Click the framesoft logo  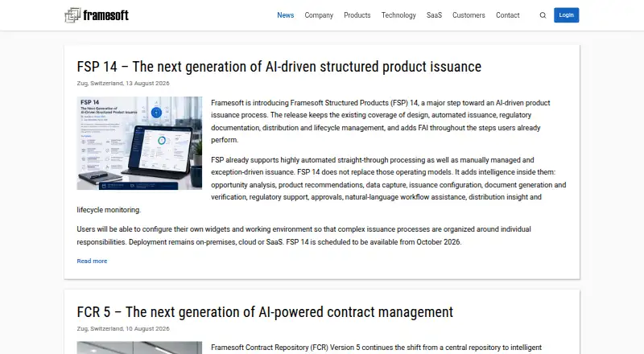pos(97,15)
